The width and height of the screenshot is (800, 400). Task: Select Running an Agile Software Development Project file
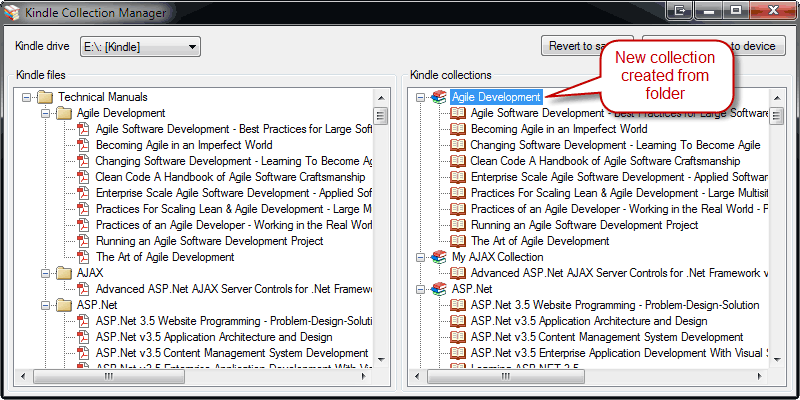click(209, 241)
